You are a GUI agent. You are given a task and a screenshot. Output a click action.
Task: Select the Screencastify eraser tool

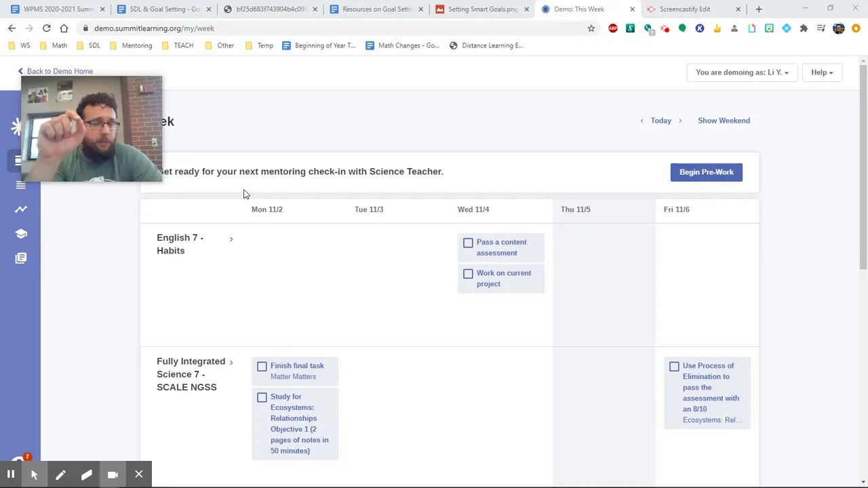click(86, 474)
